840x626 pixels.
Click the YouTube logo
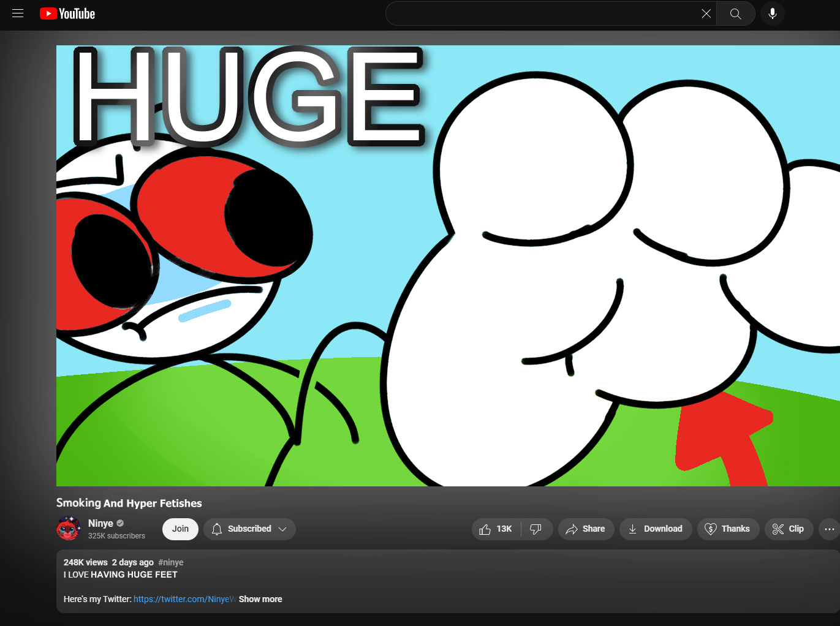click(67, 13)
